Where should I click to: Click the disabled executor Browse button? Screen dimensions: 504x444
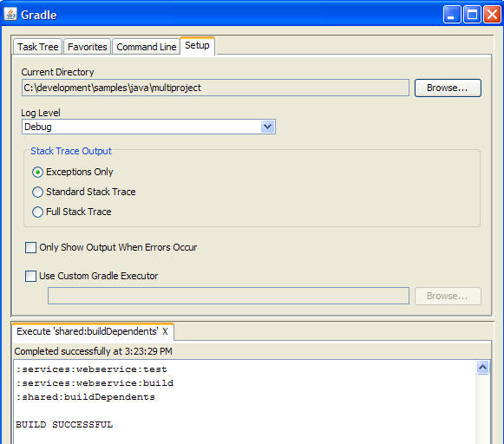[448, 296]
